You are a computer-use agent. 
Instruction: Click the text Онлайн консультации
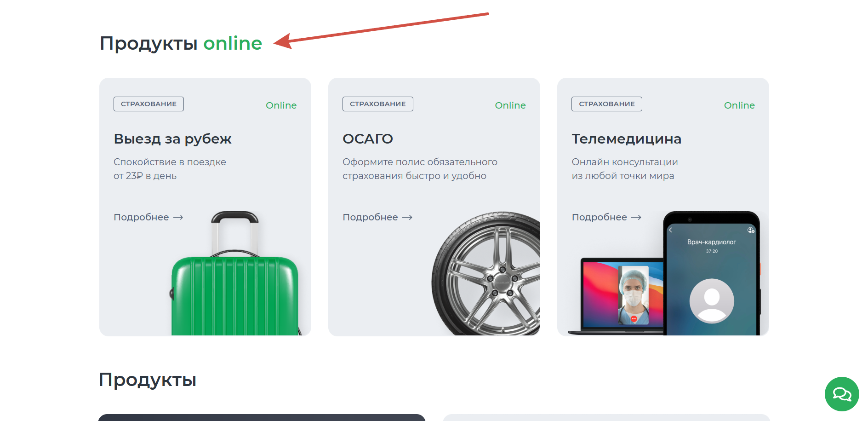[625, 162]
